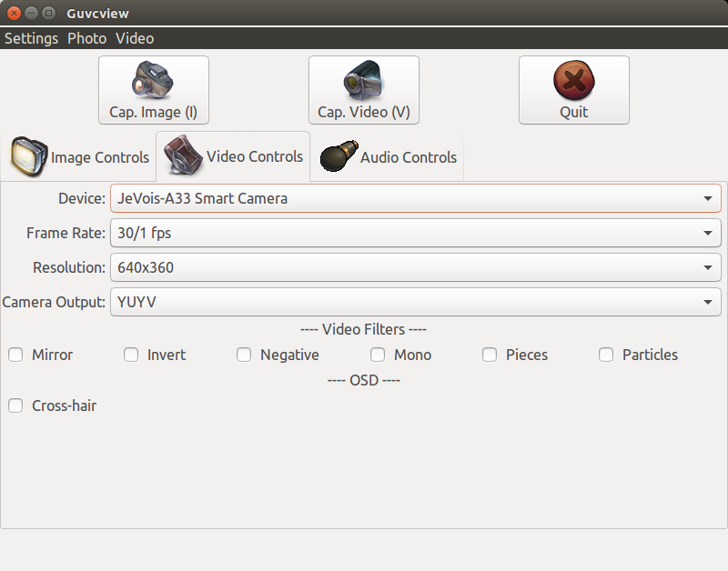Image resolution: width=728 pixels, height=571 pixels.
Task: Click the window minimize button in title bar
Action: click(x=31, y=13)
